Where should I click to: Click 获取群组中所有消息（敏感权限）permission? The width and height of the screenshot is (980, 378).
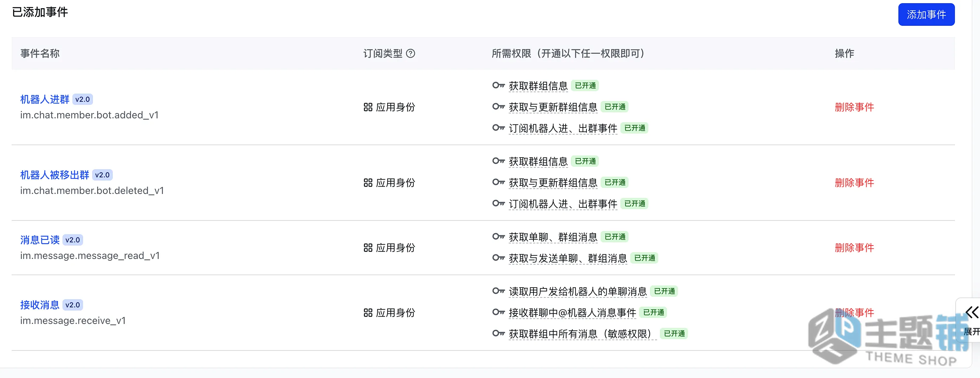583,334
